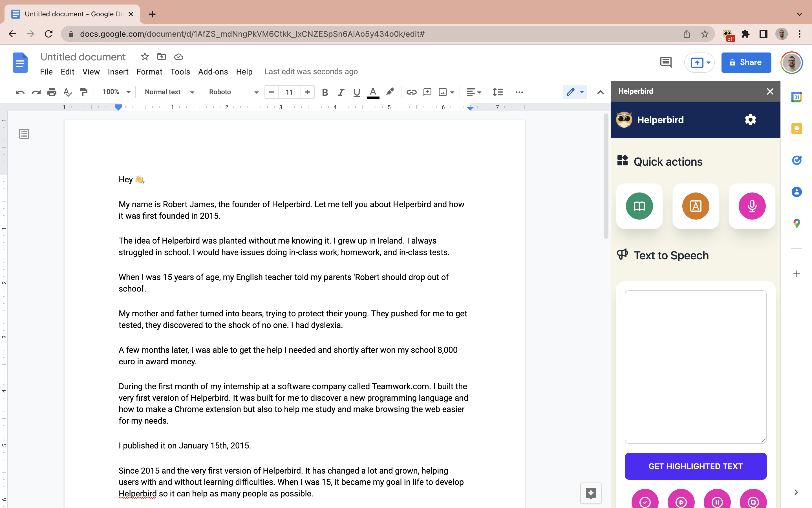Open the editing mode pencil dropdown
Viewport: 812px width, 508px height.
(575, 92)
